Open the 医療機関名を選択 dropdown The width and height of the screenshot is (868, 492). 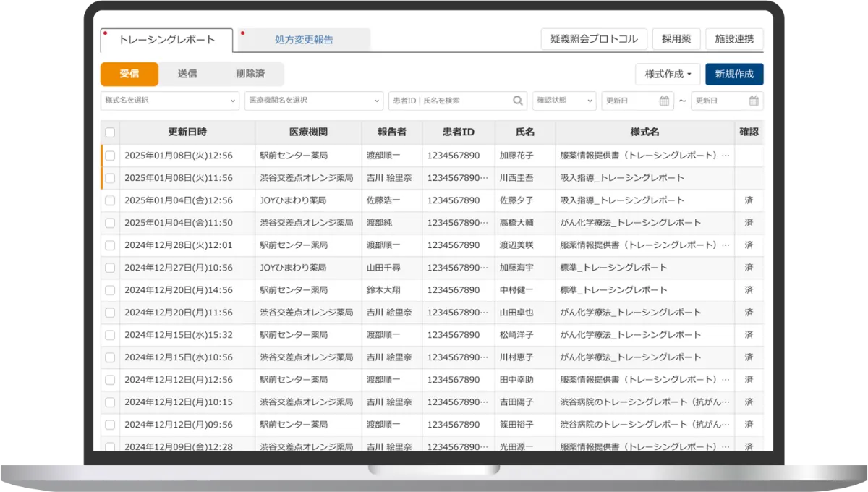pyautogui.click(x=314, y=101)
